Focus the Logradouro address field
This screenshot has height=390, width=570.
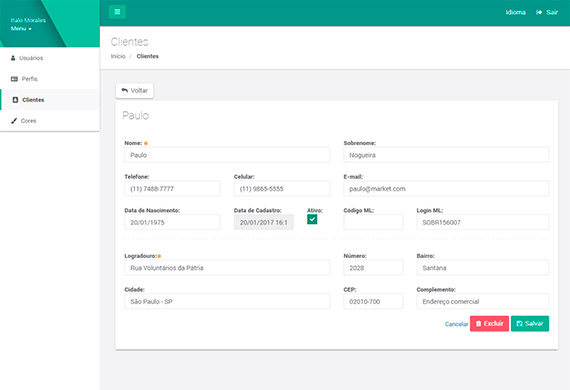227,268
